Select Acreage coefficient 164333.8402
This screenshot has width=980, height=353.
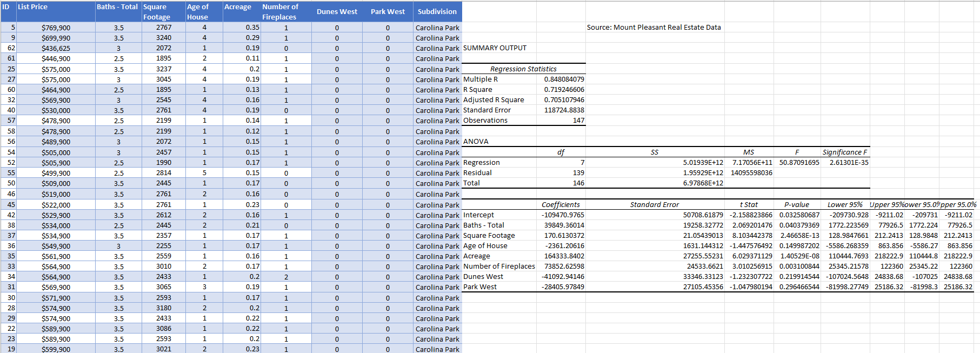[x=564, y=256]
